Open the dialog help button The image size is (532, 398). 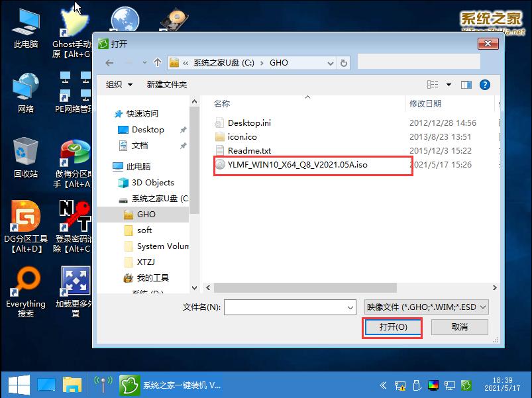pos(485,85)
